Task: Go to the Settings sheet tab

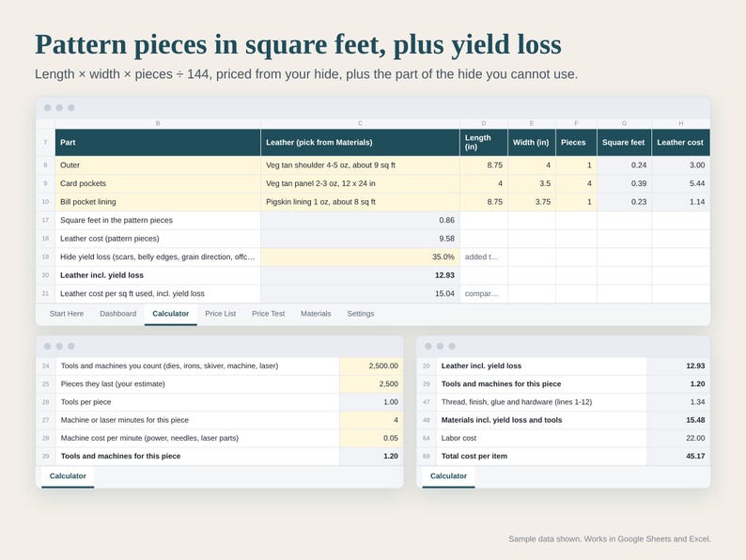Action: (x=361, y=314)
